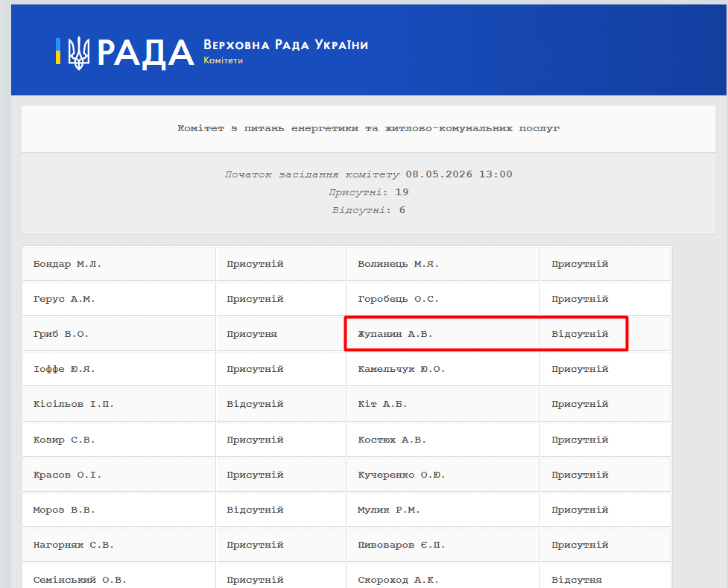Screen dimensions: 728x588
Task: Select the name cell Горобець О.С.
Action: pyautogui.click(x=443, y=299)
